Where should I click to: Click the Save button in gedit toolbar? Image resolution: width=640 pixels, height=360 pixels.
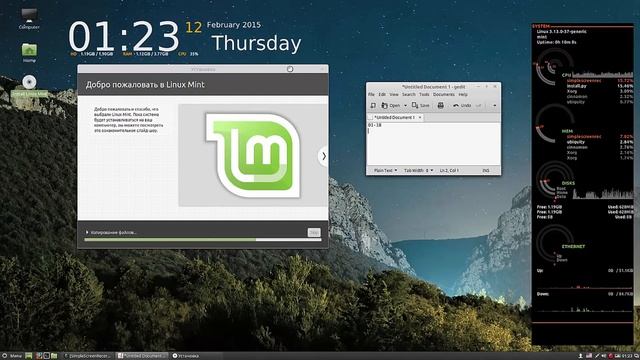[420, 105]
